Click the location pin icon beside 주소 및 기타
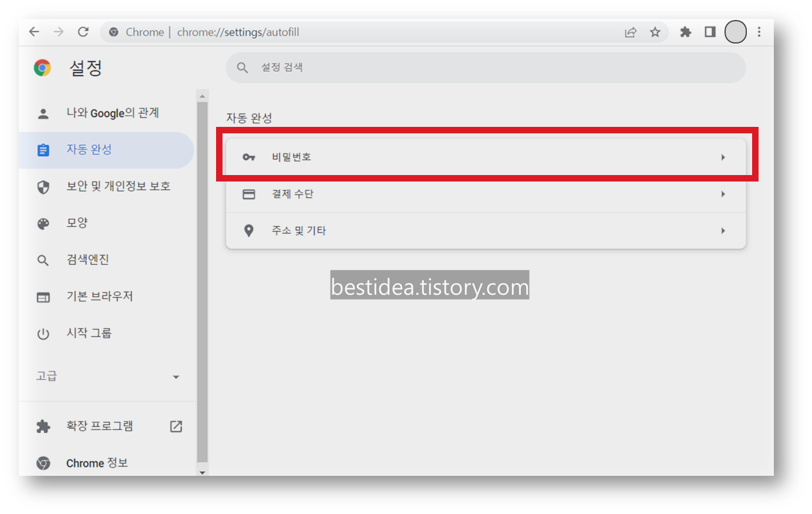This screenshot has height=514, width=812. 249,231
